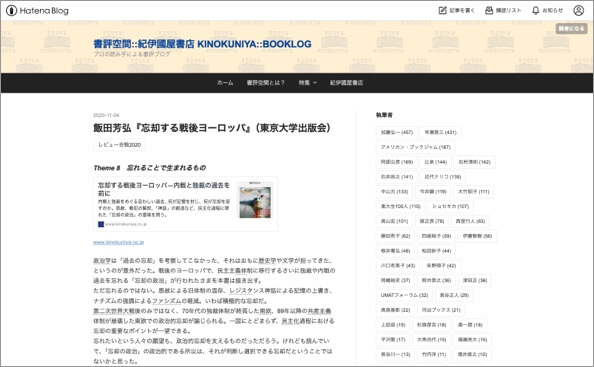The image size is (594, 367).
Task: Select author tag with count (29)
Action: pos(454,295)
